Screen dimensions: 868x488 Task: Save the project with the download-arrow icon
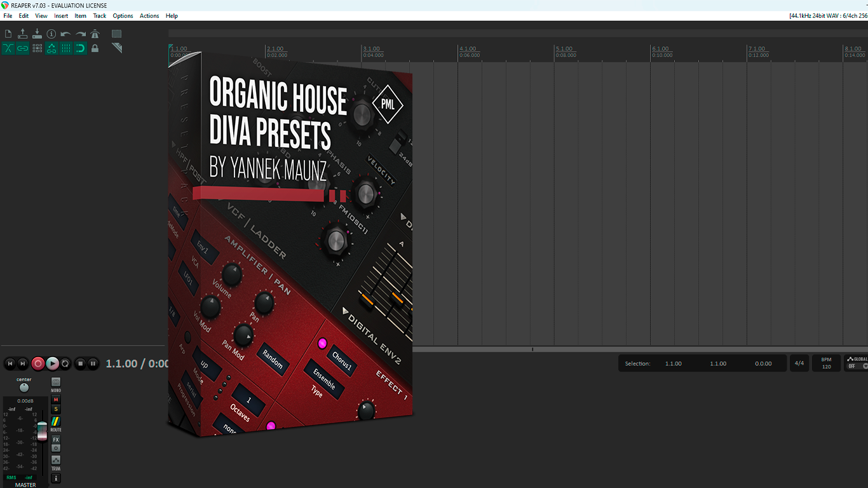point(37,34)
